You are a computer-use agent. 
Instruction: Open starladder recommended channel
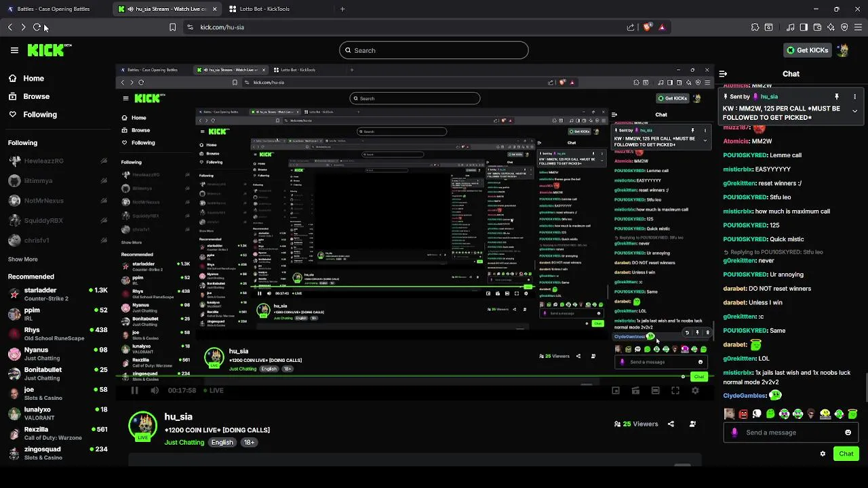pos(58,294)
